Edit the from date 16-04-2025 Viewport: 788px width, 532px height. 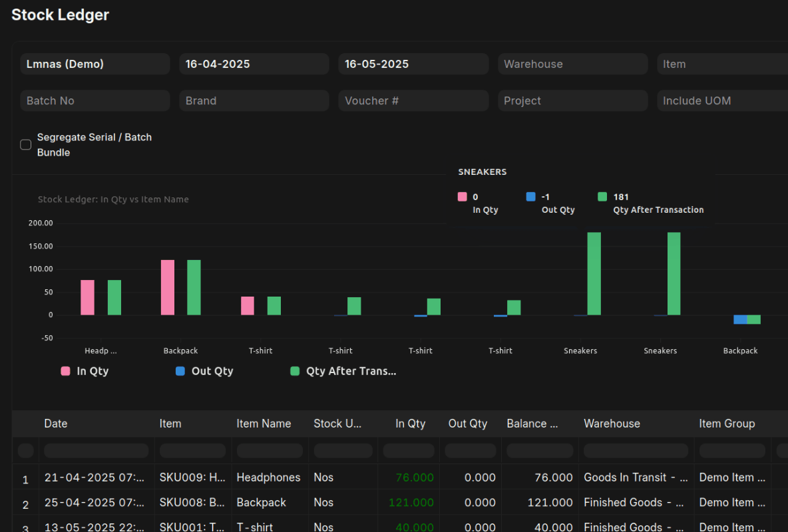pyautogui.click(x=254, y=64)
